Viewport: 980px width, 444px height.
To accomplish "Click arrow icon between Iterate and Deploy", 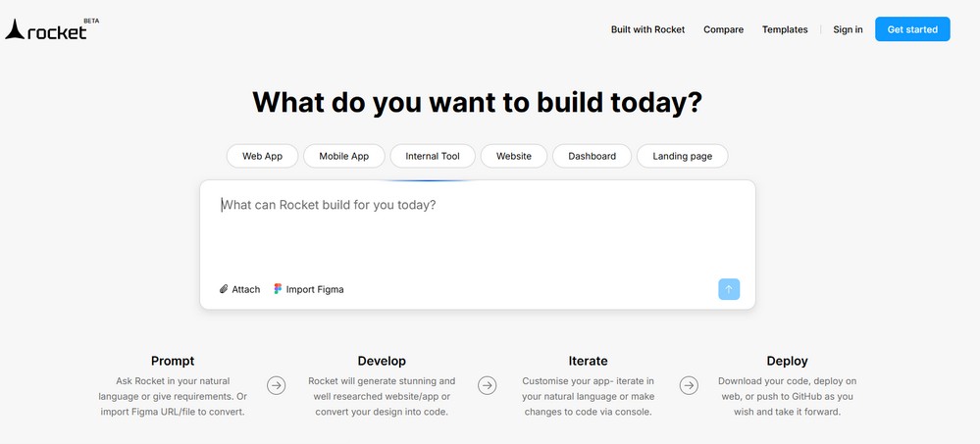I will pos(689,385).
